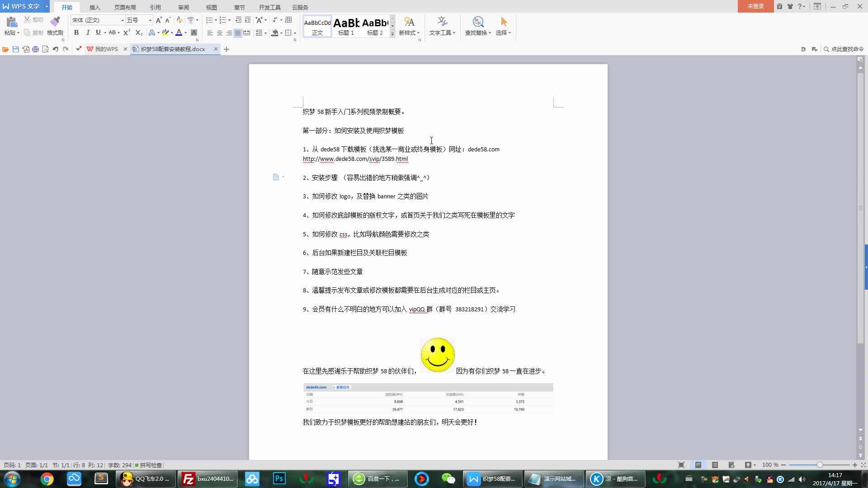Screen dimensions: 868x488
Task: Click the print icon in quick access bar
Action: 35,49
